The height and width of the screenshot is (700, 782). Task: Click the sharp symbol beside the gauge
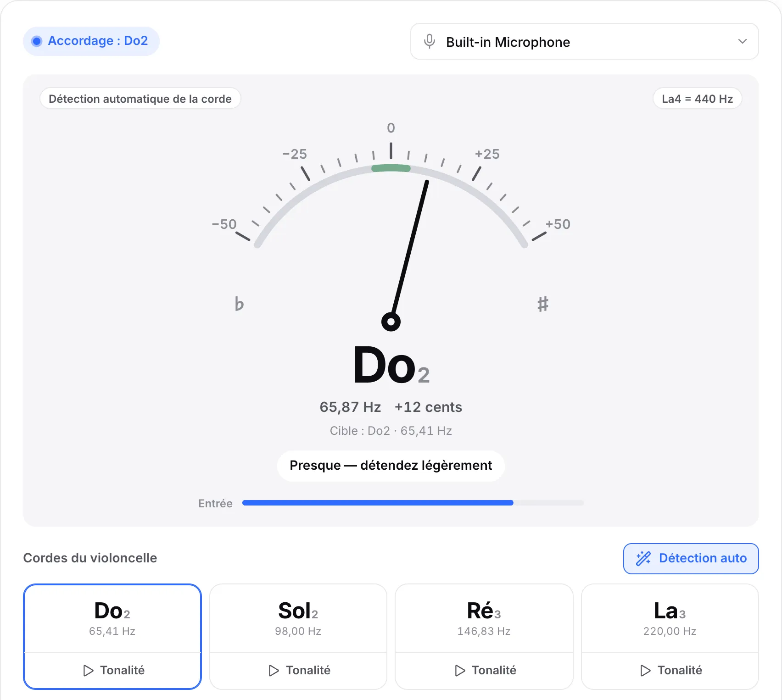tap(543, 304)
